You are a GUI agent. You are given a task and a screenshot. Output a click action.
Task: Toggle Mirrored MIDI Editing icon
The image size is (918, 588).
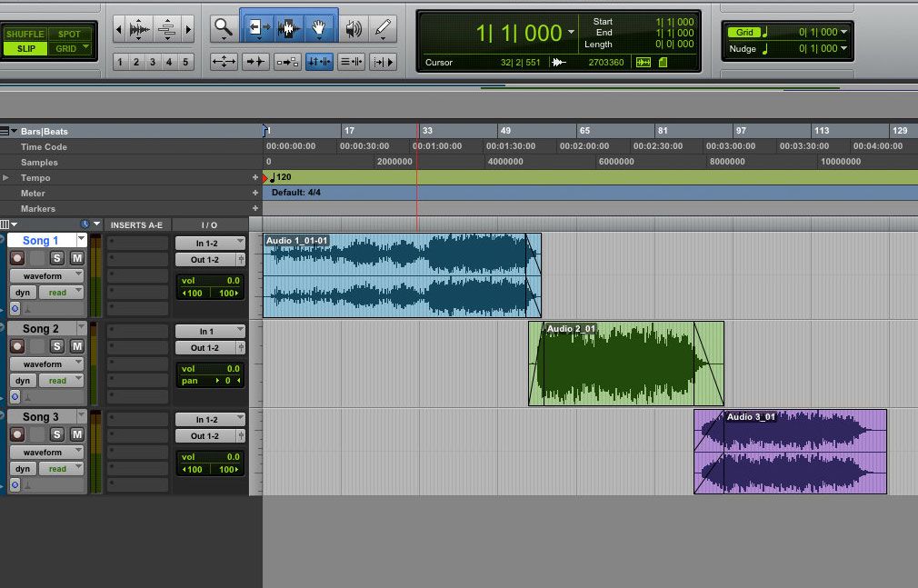click(287, 62)
